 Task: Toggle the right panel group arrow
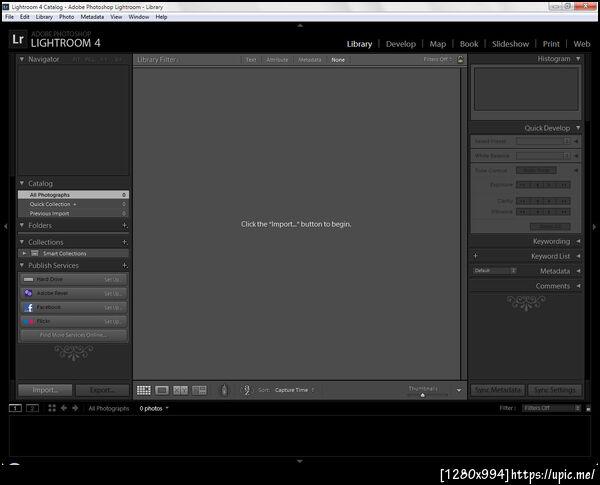[x=594, y=227]
